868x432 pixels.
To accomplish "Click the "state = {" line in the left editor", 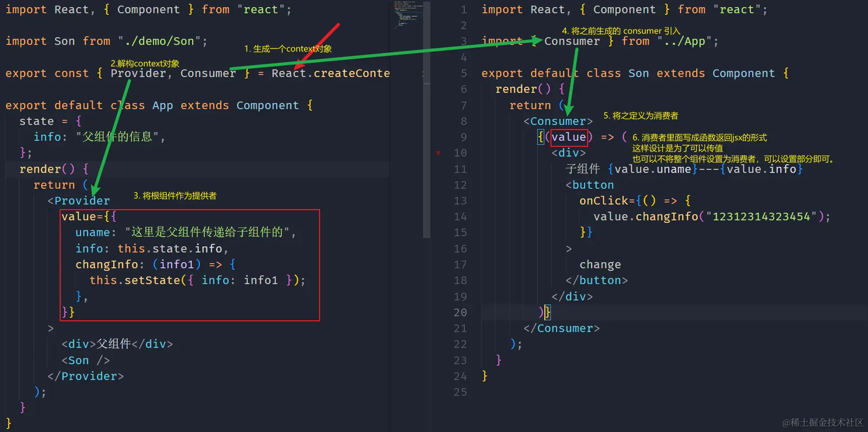I will pos(50,121).
